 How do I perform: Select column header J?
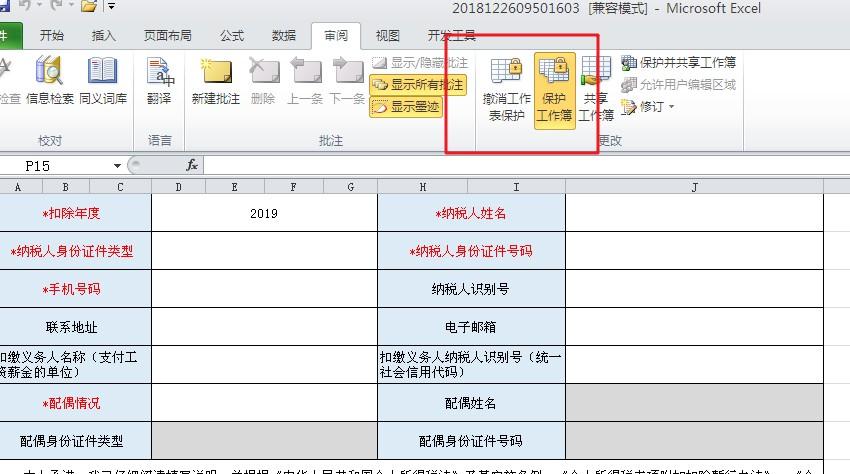pos(694,187)
